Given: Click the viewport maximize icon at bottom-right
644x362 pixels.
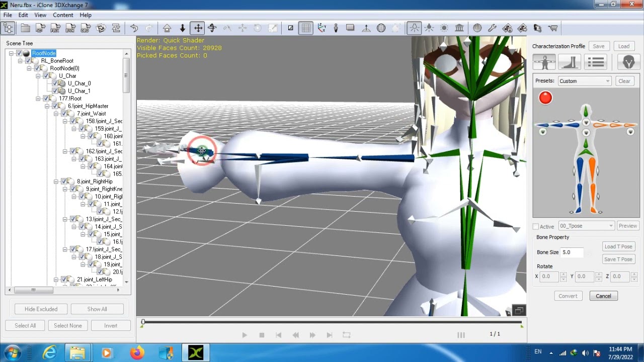Looking at the screenshot, I should tap(519, 310).
